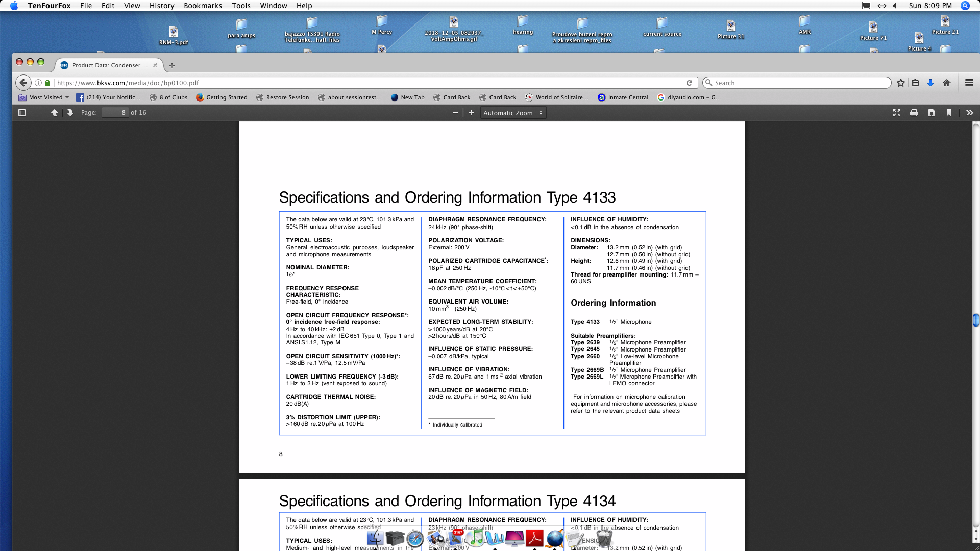The image size is (980, 551).
Task: Click the clock Sun 8:09 PM
Action: (x=930, y=6)
